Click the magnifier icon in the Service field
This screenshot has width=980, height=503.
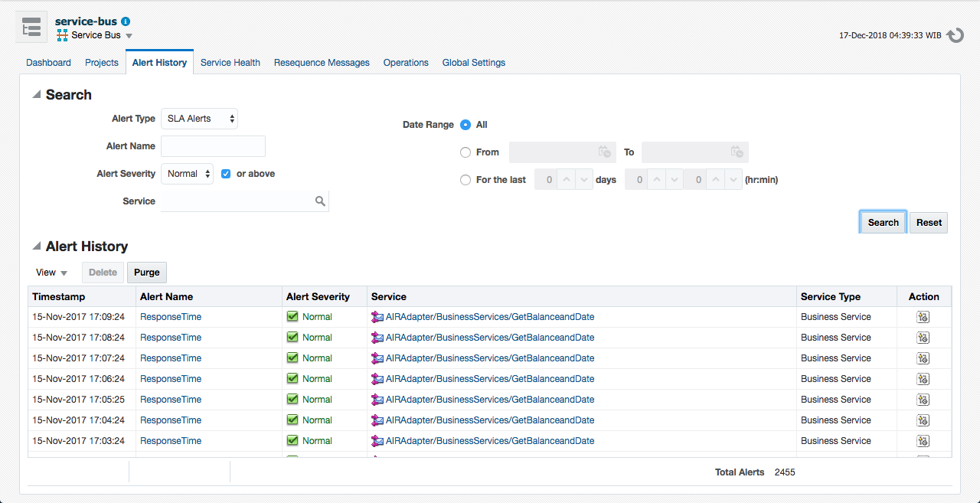pyautogui.click(x=320, y=201)
